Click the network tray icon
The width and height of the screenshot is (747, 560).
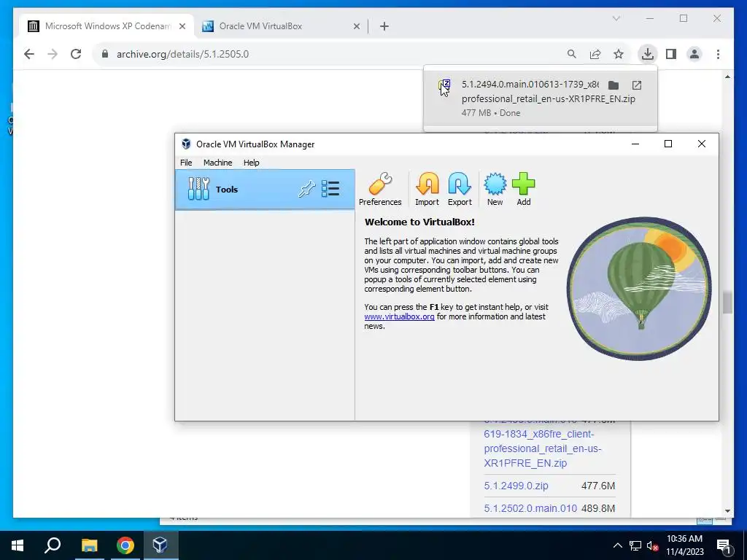(x=635, y=545)
